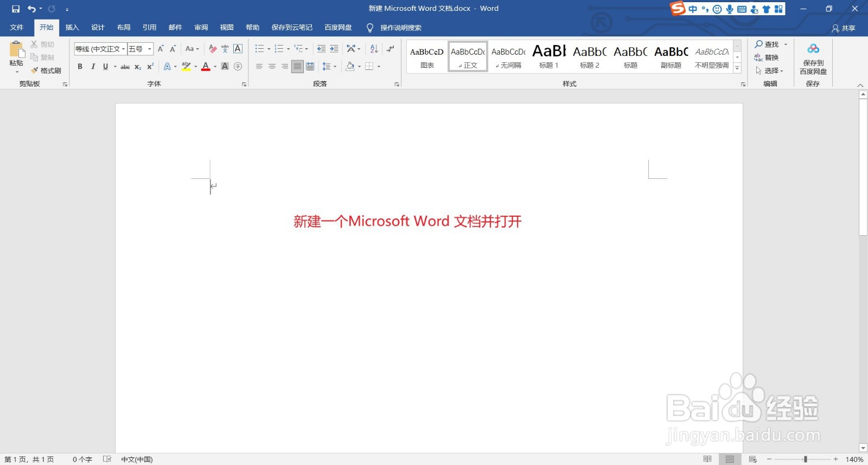Switch to the Insert (插入) tab
The height and width of the screenshot is (465, 868).
72,28
